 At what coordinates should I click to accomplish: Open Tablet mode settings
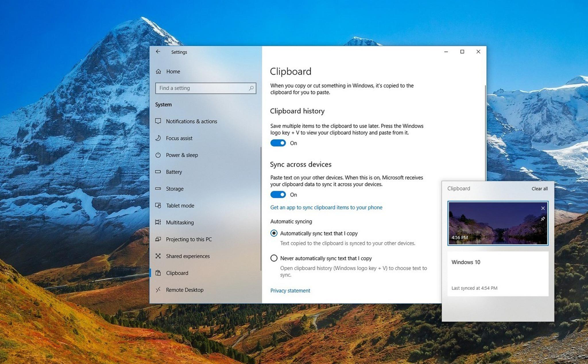[180, 206]
